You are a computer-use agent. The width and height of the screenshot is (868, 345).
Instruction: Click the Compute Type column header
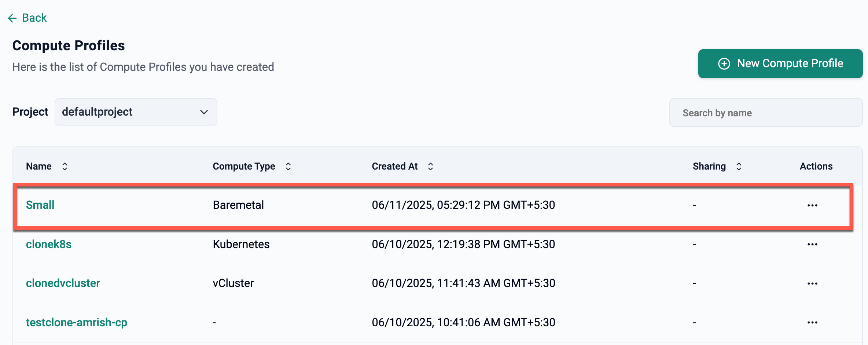(x=244, y=166)
